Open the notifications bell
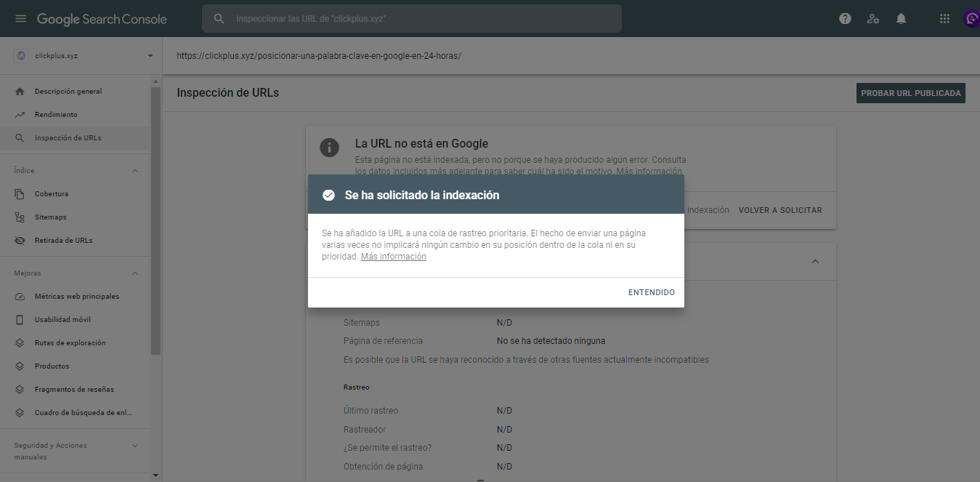This screenshot has width=980, height=482. (x=901, y=18)
